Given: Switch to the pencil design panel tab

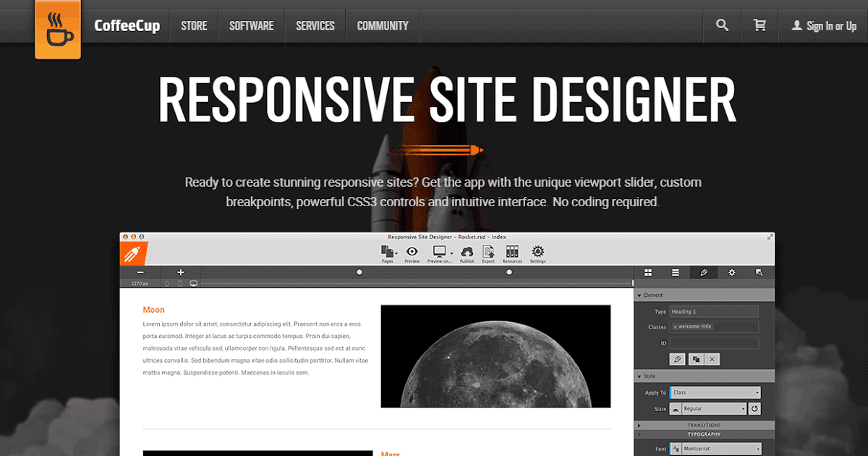Looking at the screenshot, I should [x=704, y=273].
